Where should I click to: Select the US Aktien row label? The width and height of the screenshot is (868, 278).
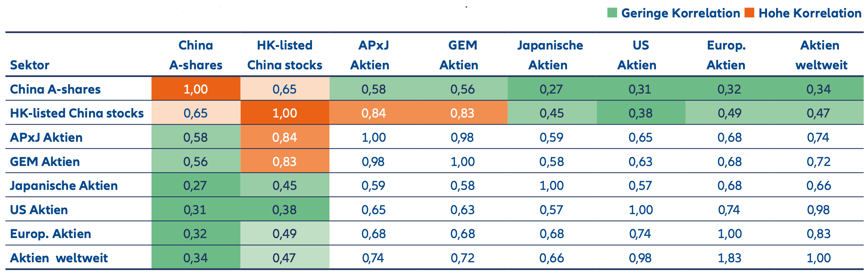(39, 210)
